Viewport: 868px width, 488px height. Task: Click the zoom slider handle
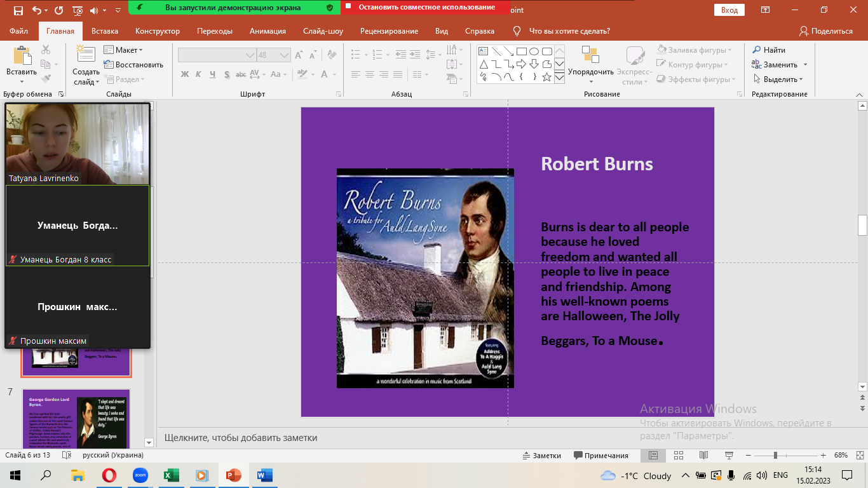[x=775, y=455]
